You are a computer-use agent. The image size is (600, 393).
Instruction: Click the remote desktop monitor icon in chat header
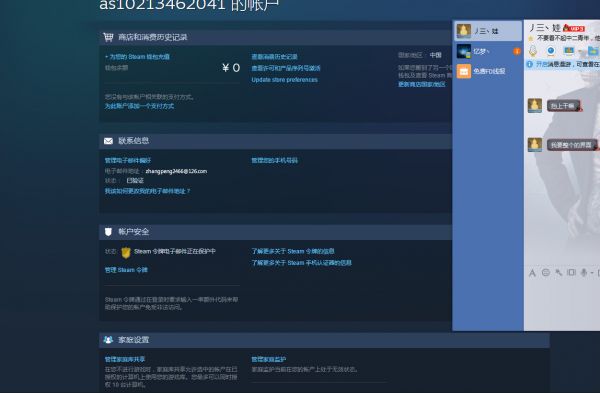coord(569,51)
